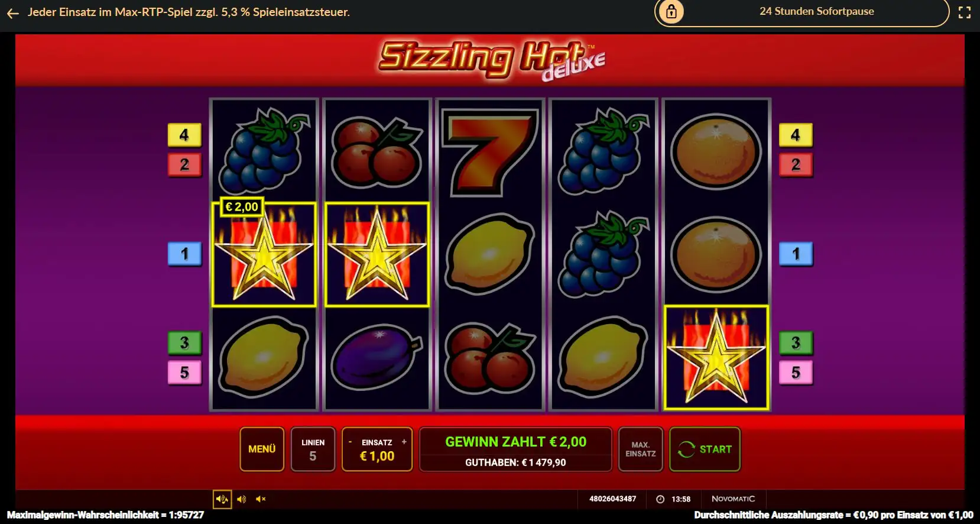
Task: Mute sound with crossed speaker icon
Action: click(x=261, y=499)
